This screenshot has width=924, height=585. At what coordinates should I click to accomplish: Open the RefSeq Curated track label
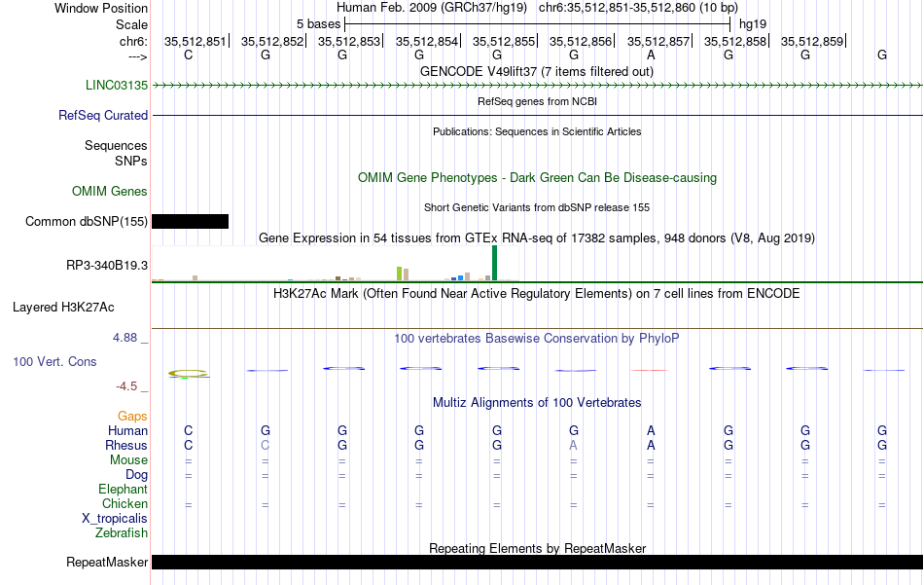pyautogui.click(x=103, y=115)
